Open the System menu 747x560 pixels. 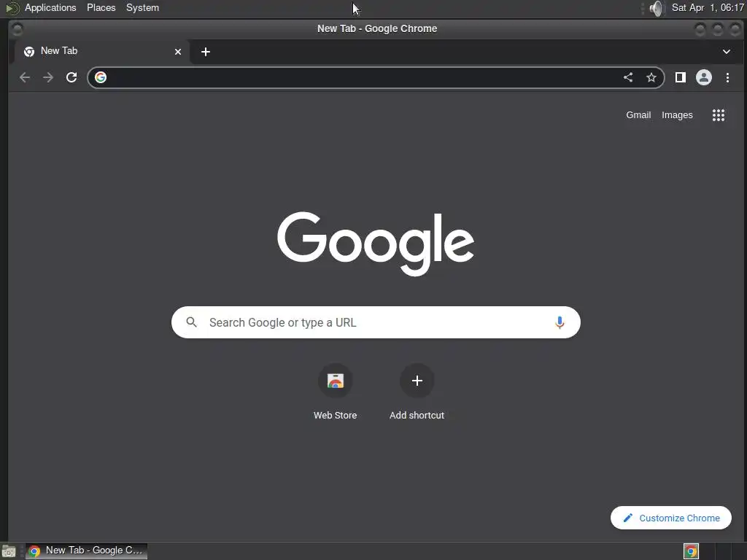pos(142,8)
